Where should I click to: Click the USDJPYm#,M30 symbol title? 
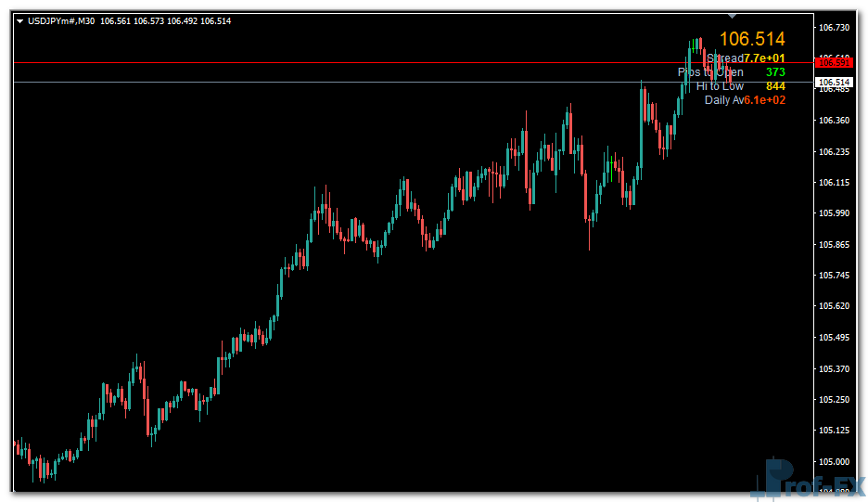tap(61, 20)
